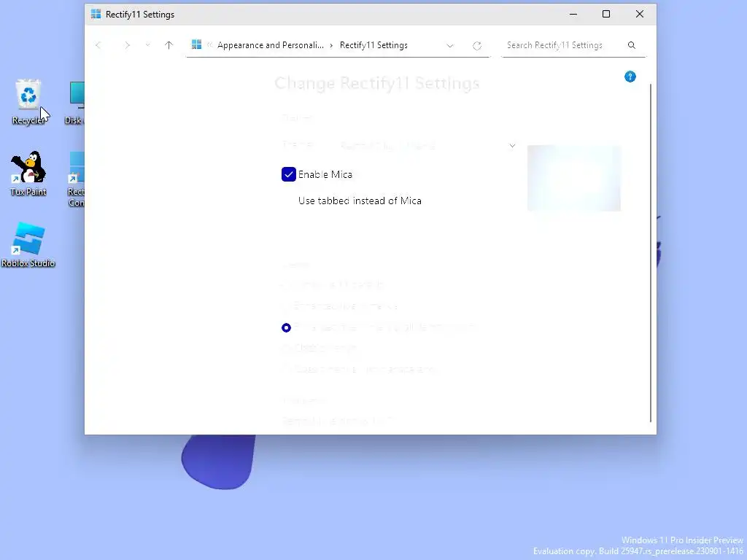Screen dimensions: 747x560
Task: Close the Rectify11 Settings window
Action: click(x=639, y=15)
